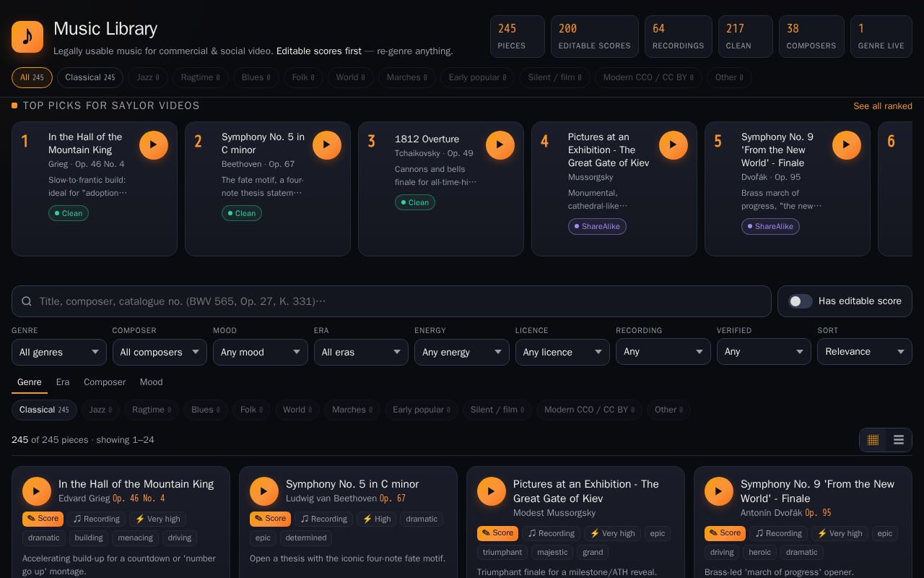Image resolution: width=924 pixels, height=578 pixels.
Task: Open the Recording dropdown
Action: (x=663, y=352)
